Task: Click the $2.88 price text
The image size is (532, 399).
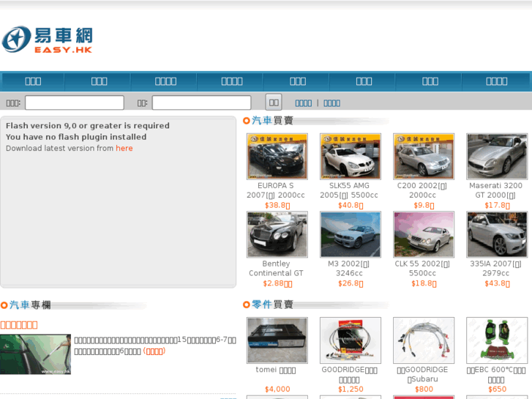Action: (x=277, y=283)
